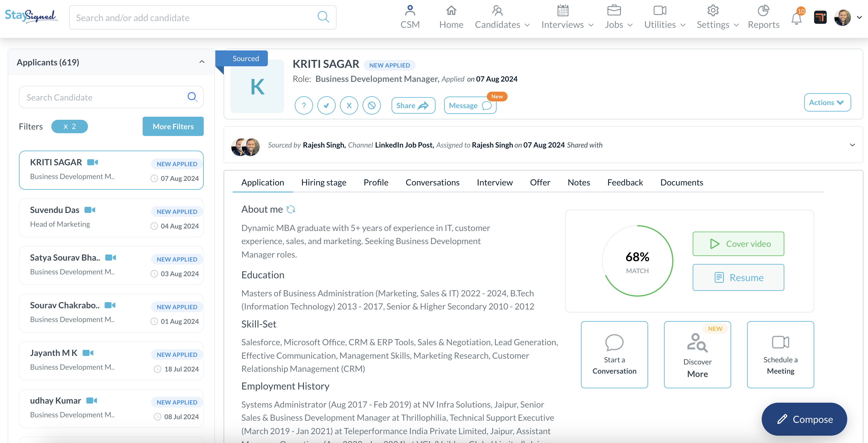The height and width of the screenshot is (443, 868).
Task: Open the Actions dropdown
Action: [x=827, y=102]
